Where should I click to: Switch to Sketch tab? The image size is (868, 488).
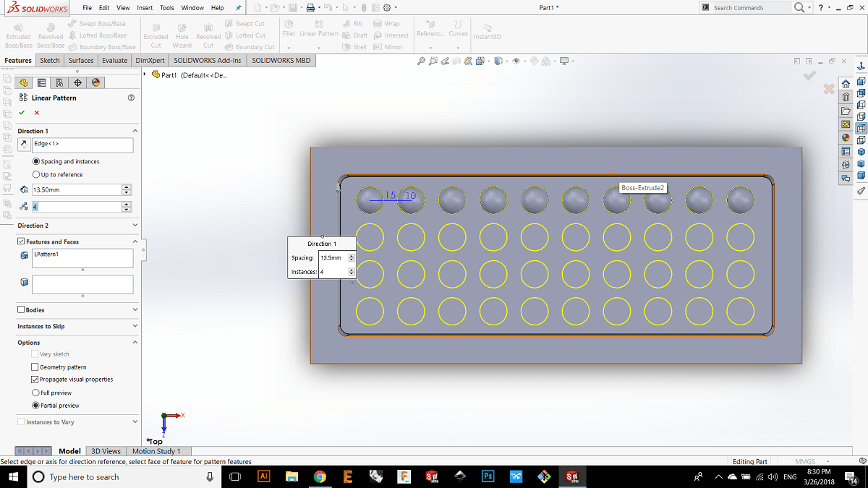(50, 61)
